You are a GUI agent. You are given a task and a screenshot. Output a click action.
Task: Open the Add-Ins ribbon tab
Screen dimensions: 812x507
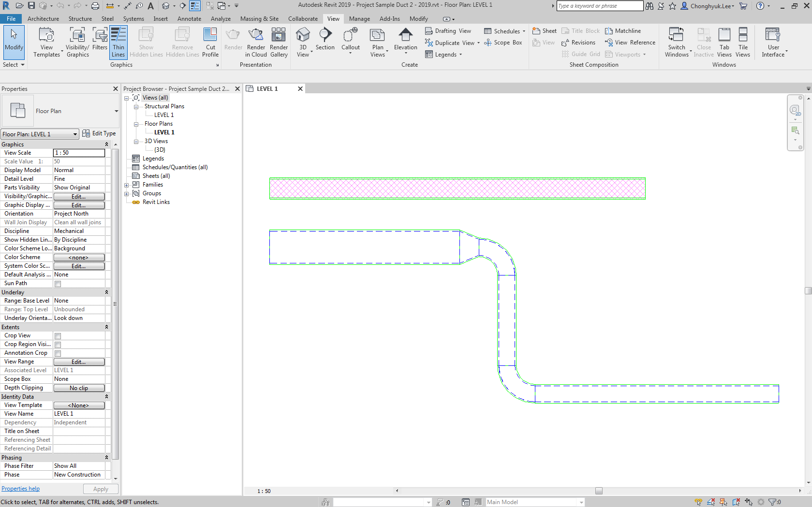tap(389, 19)
